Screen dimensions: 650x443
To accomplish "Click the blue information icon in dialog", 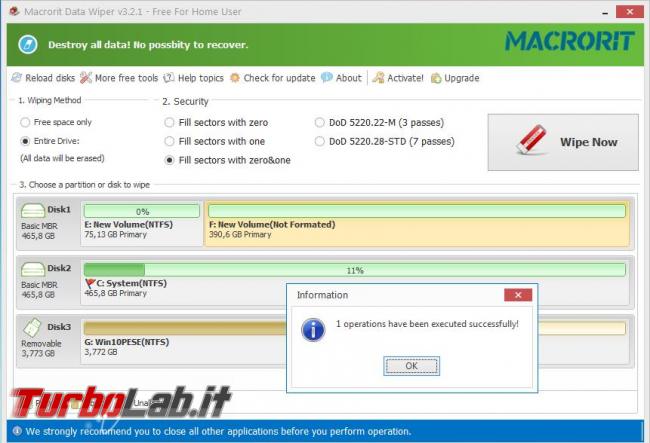I will [x=313, y=330].
